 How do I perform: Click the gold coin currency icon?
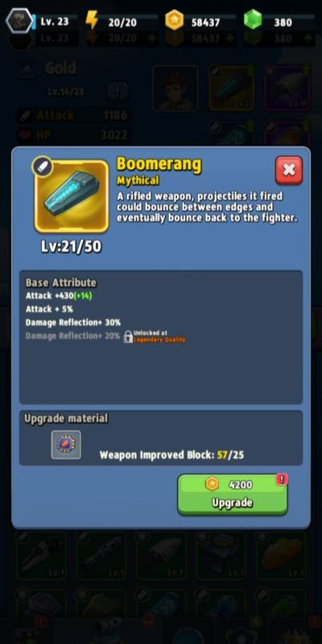(x=174, y=21)
